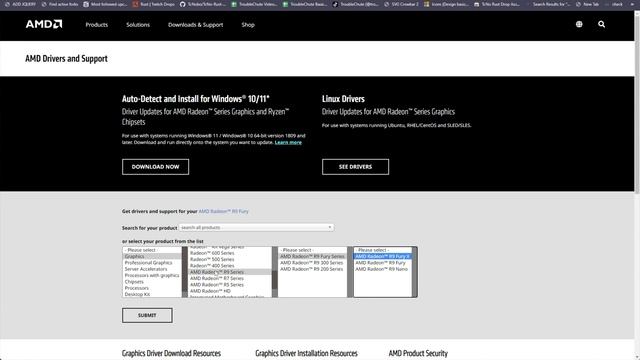Click Graphics Driver Installation Resources heading

pyautogui.click(x=307, y=353)
